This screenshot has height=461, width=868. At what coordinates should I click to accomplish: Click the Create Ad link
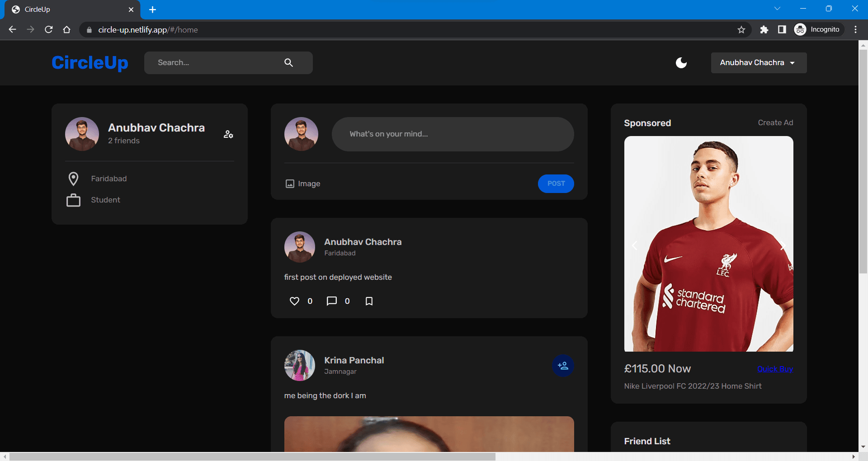pos(775,123)
